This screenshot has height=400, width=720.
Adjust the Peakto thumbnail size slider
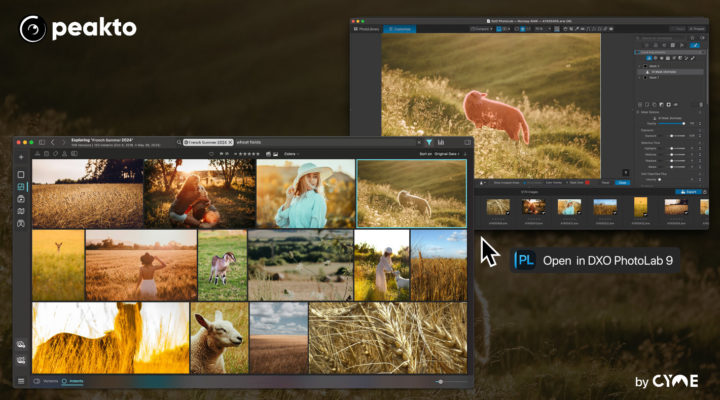coord(450,382)
